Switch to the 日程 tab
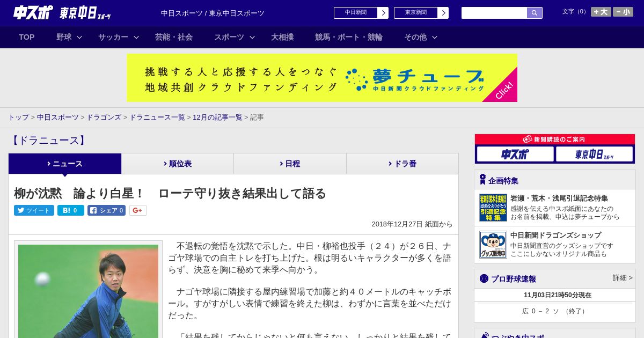 pyautogui.click(x=290, y=164)
